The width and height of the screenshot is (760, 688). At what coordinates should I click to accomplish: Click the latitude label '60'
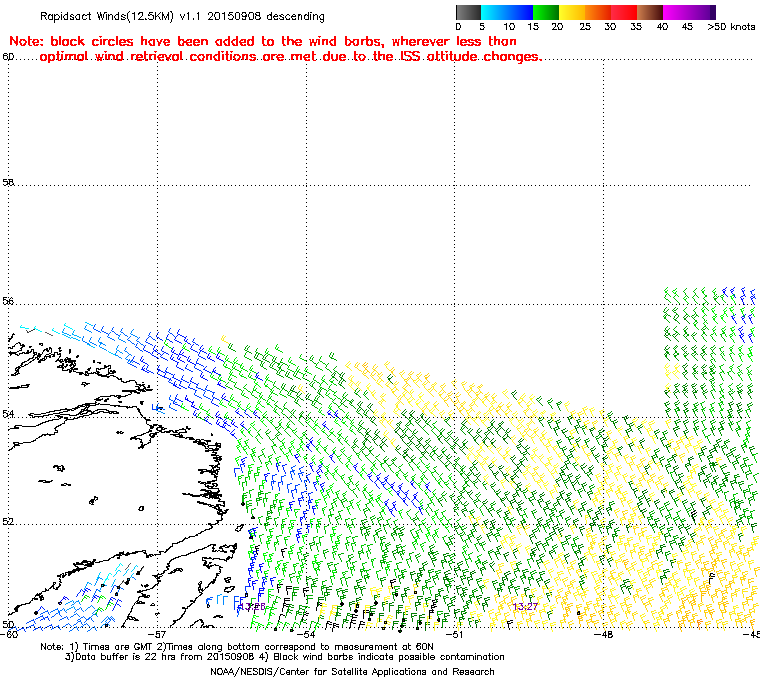click(x=8, y=57)
